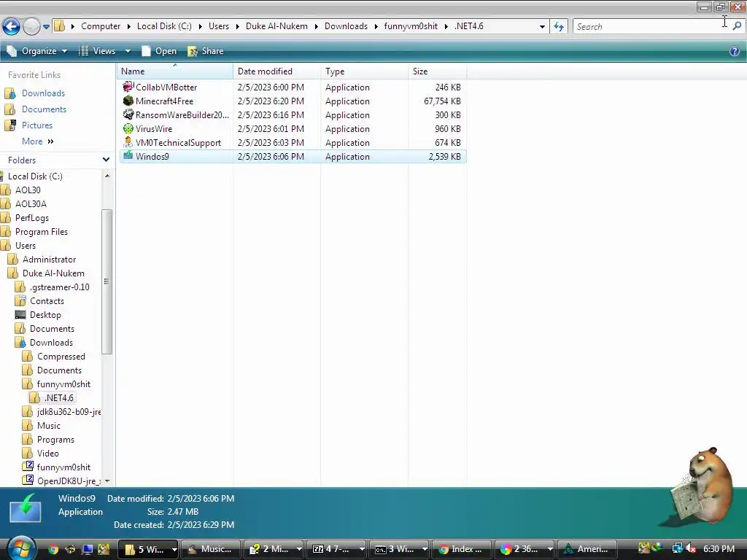This screenshot has height=560, width=747.
Task: Click folder tree scroll-down arrow
Action: (x=107, y=481)
